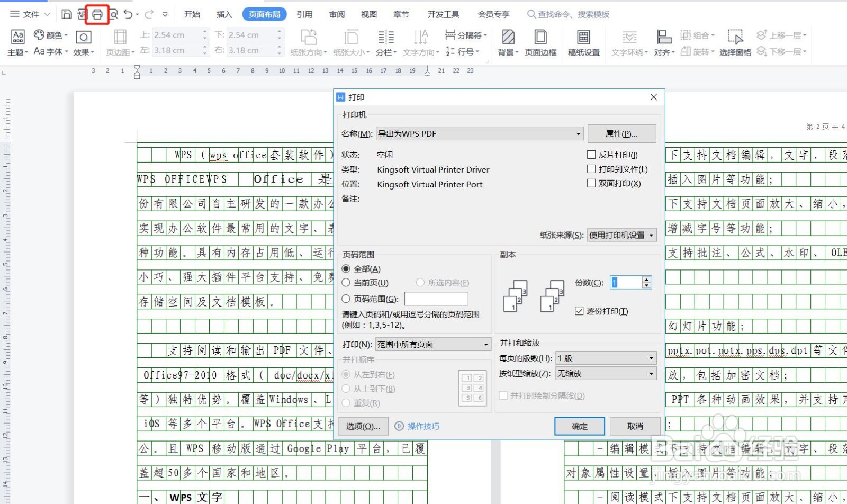Uncheck the 逐份打印 collate checkbox

click(x=579, y=311)
